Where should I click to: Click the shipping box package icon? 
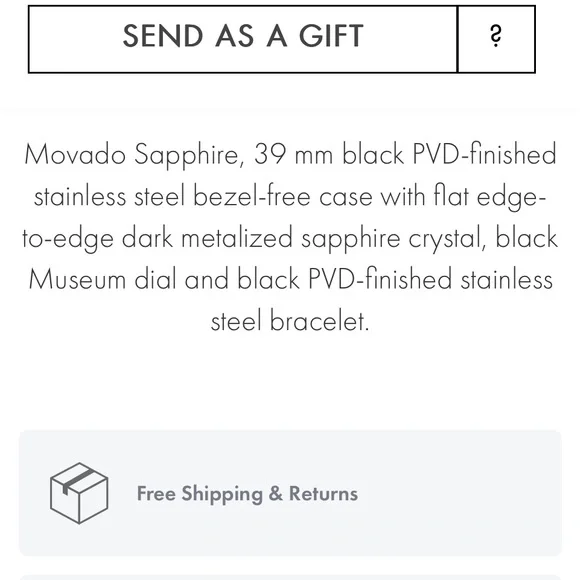click(79, 493)
